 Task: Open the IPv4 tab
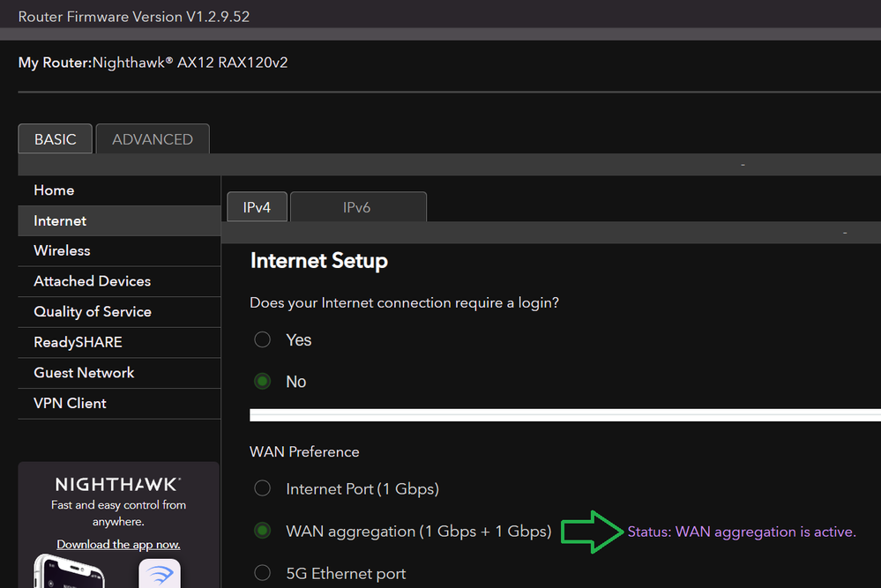point(257,206)
